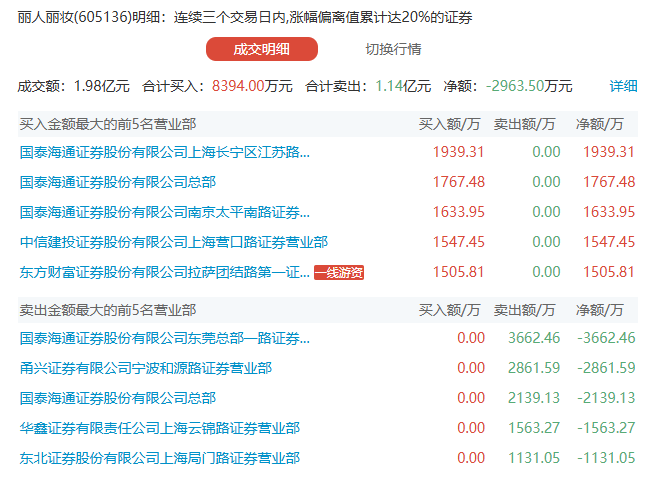The height and width of the screenshot is (485, 657).
Task: Click 净额/万 column header in sell table
Action: 600,310
